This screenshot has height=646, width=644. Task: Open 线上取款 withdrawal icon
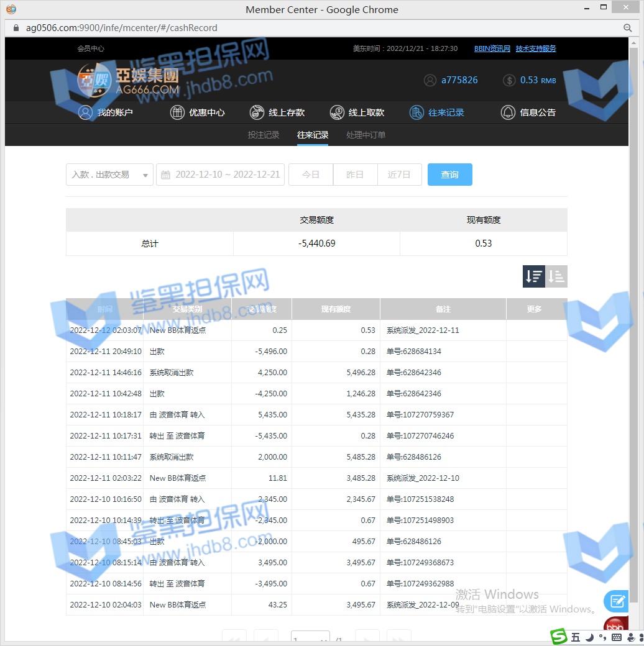[x=337, y=112]
